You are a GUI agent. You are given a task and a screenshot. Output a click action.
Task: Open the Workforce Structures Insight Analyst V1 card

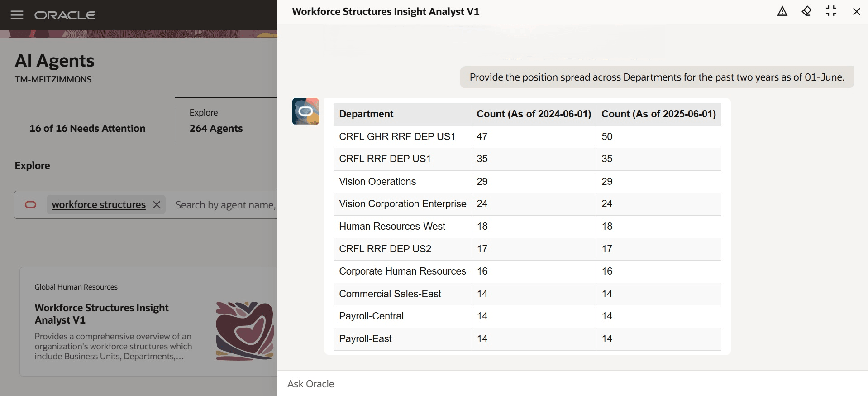pos(101,314)
